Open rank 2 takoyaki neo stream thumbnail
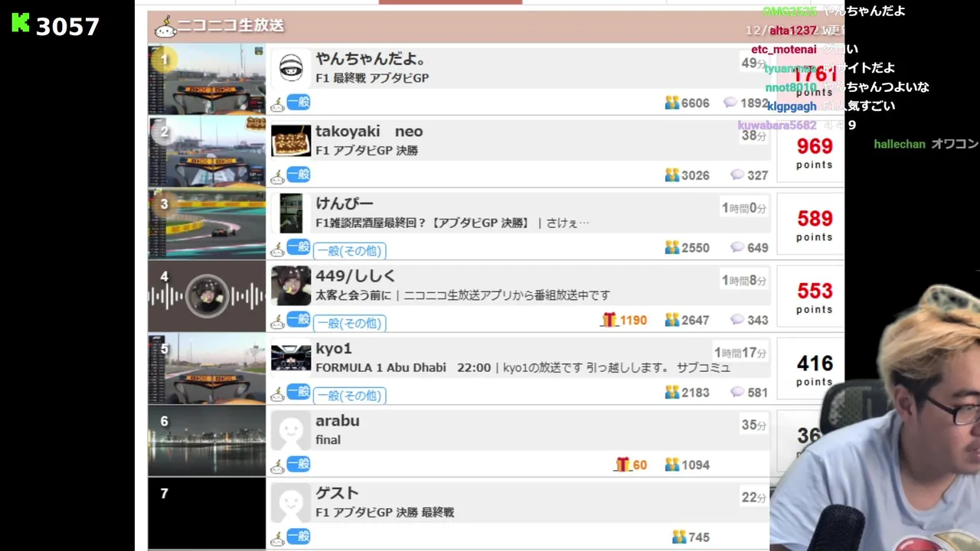Screen dimensions: 980x551 (207, 152)
